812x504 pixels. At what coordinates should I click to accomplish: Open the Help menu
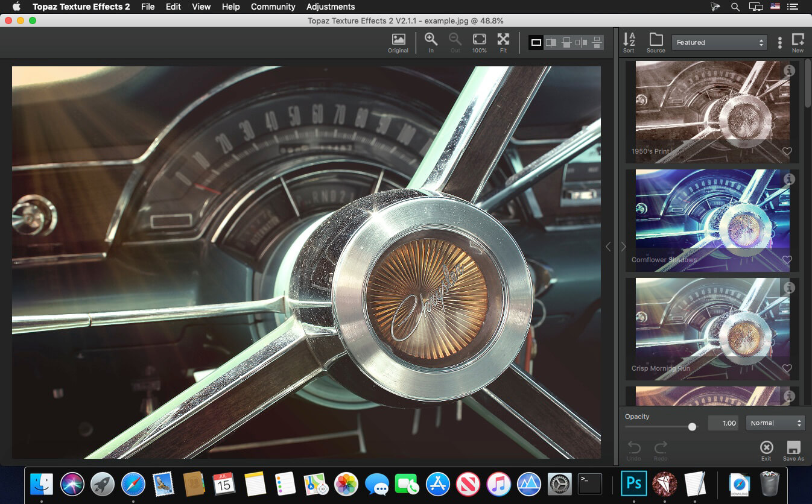[x=231, y=7]
